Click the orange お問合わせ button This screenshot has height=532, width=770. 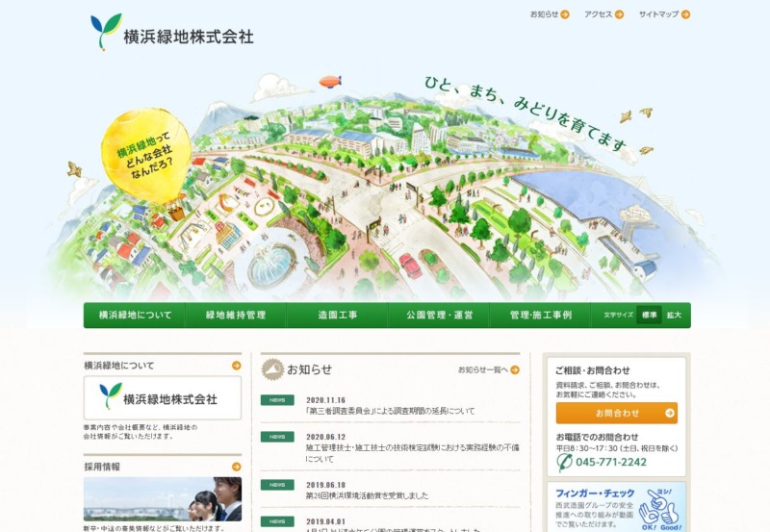point(617,414)
